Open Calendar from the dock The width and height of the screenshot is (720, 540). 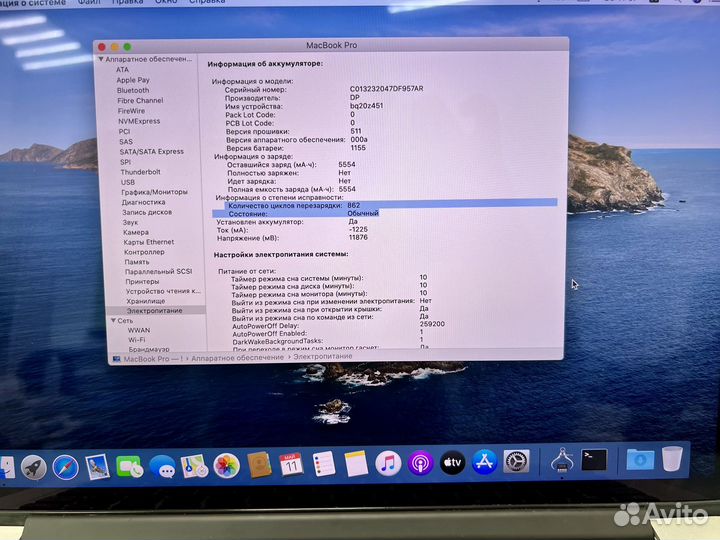291,465
